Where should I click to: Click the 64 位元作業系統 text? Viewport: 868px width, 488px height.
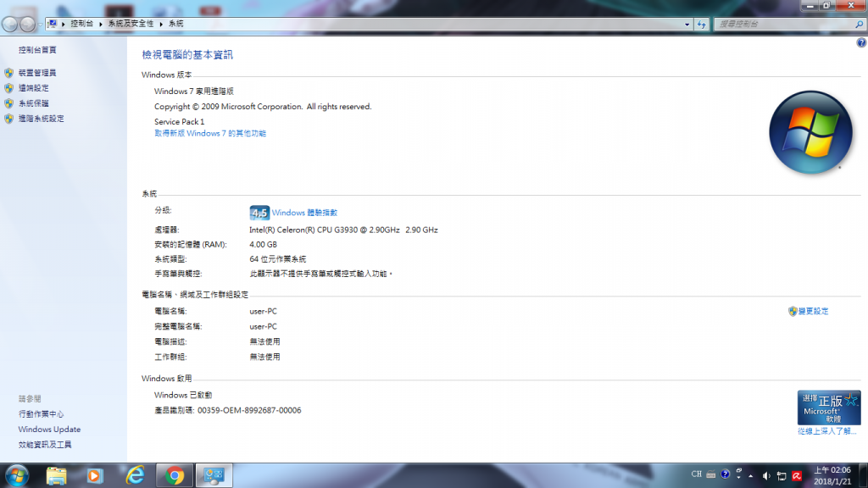[x=277, y=259]
